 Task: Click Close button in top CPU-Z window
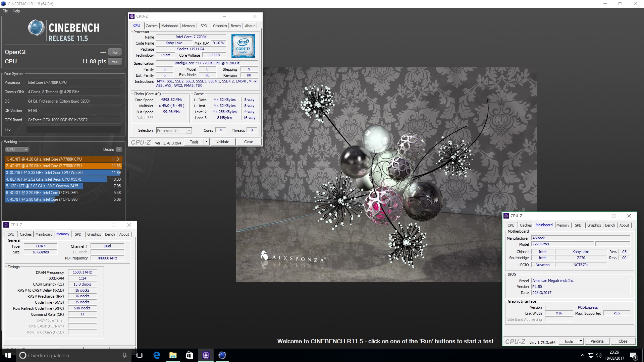249,142
